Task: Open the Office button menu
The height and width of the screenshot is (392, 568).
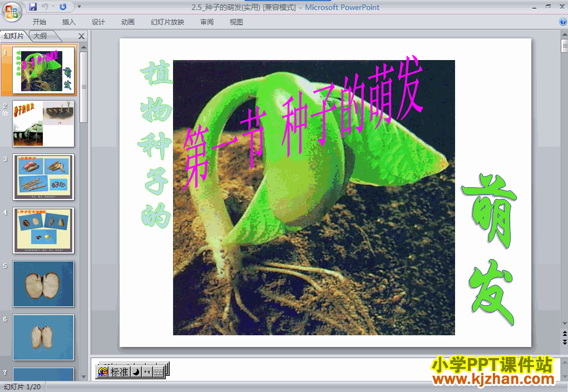Action: (x=12, y=12)
